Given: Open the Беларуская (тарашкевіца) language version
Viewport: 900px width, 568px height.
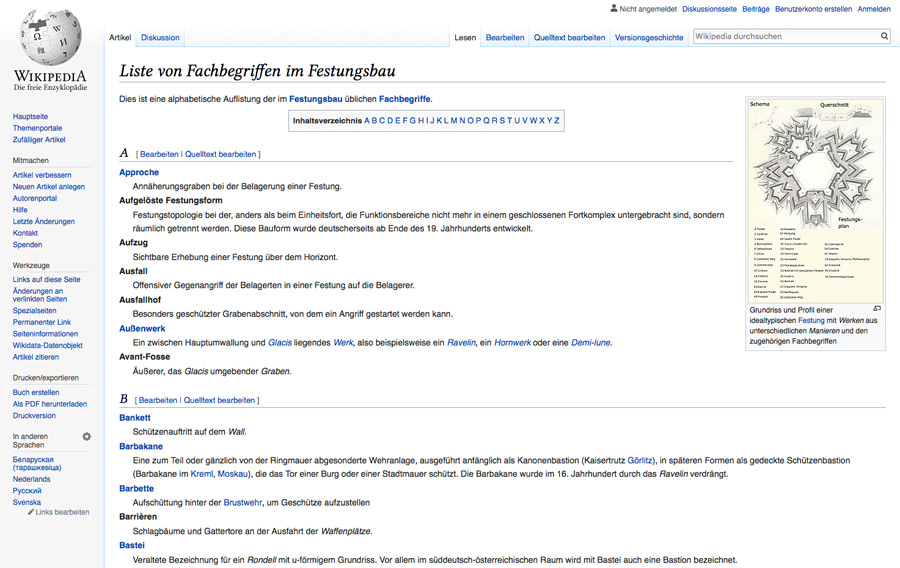Looking at the screenshot, I should pos(37,464).
